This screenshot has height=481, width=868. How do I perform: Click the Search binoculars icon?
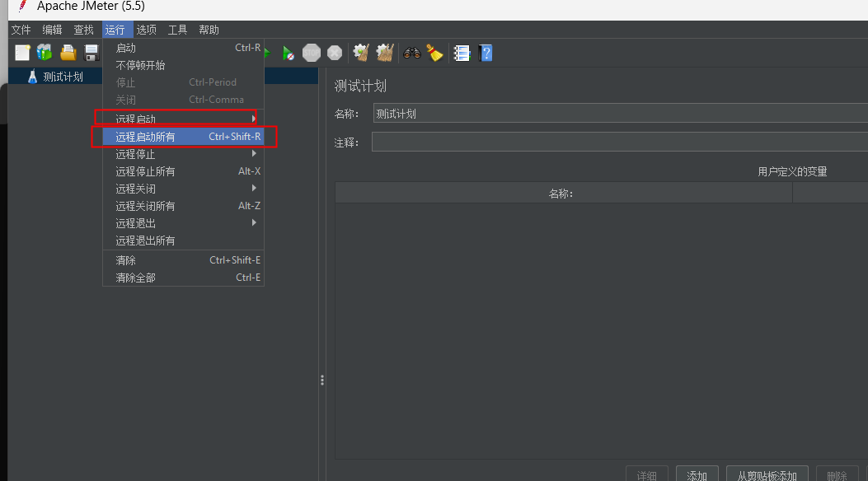point(412,53)
